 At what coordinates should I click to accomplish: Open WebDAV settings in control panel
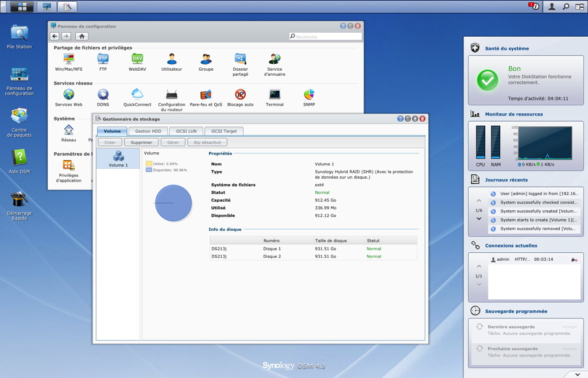click(137, 62)
